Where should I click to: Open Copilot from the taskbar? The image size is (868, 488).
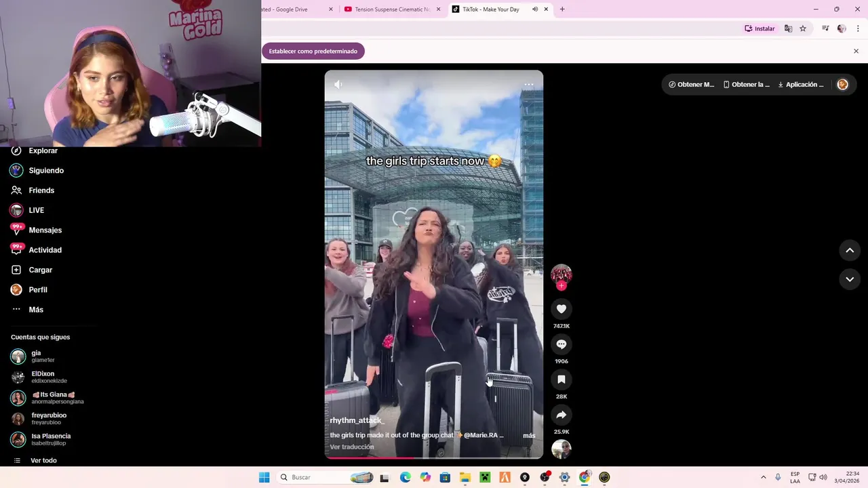point(425,477)
